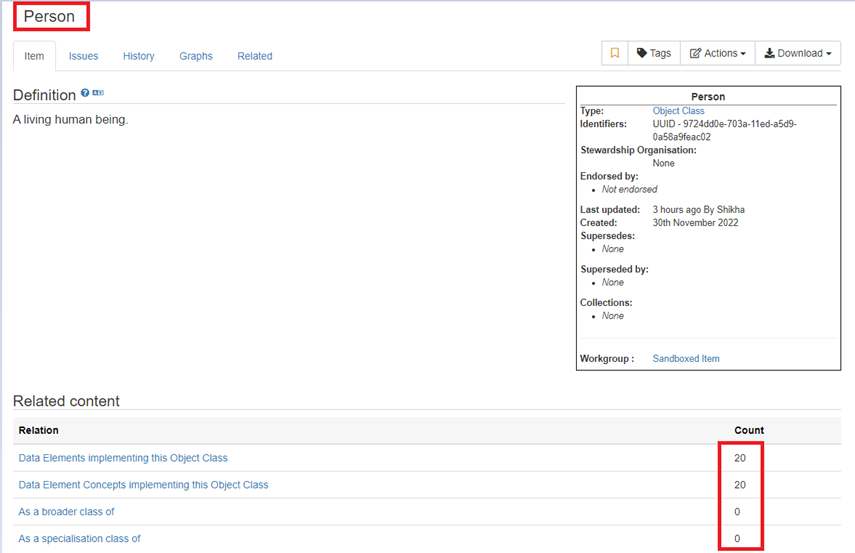Click the help icon beside Definition
This screenshot has width=855, height=553.
coord(85,93)
